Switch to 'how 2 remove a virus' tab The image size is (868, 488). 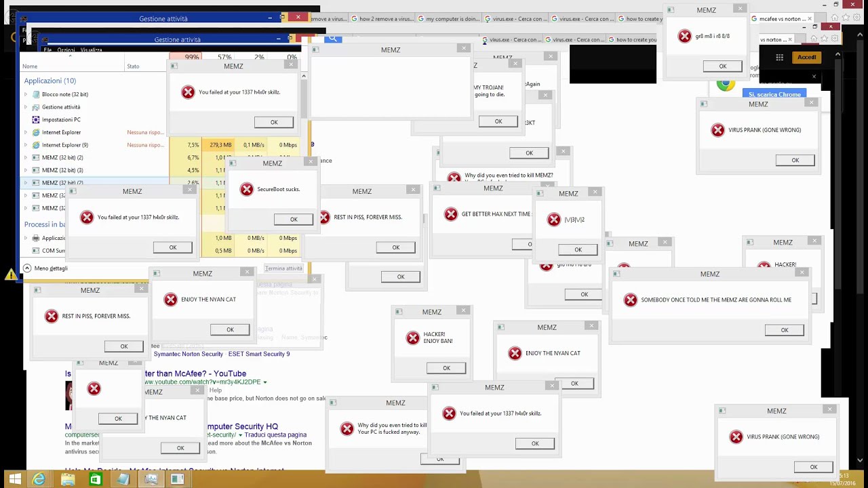coord(382,19)
